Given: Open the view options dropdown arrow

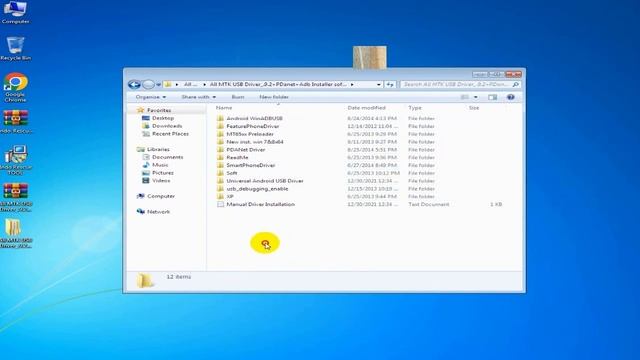Looking at the screenshot, I should pos(476,97).
